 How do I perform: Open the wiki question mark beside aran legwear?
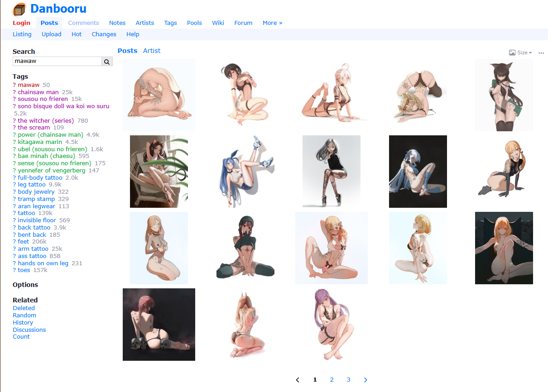click(14, 206)
